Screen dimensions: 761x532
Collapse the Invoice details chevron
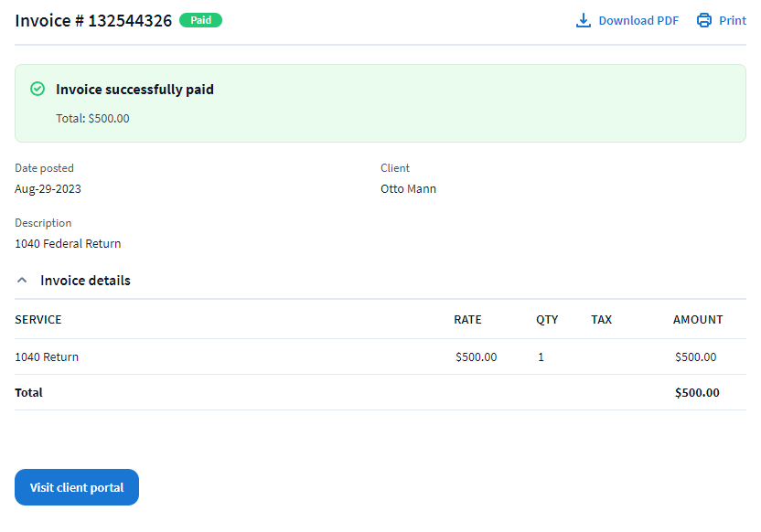[23, 281]
